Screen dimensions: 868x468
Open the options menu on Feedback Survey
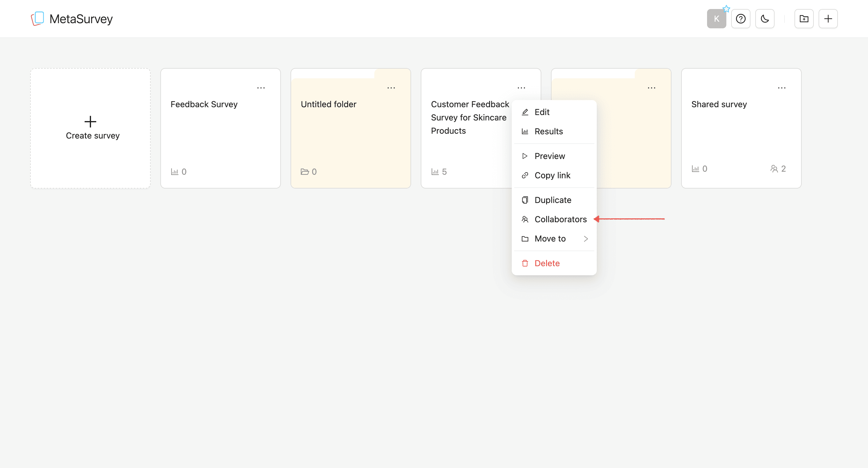[x=261, y=88]
